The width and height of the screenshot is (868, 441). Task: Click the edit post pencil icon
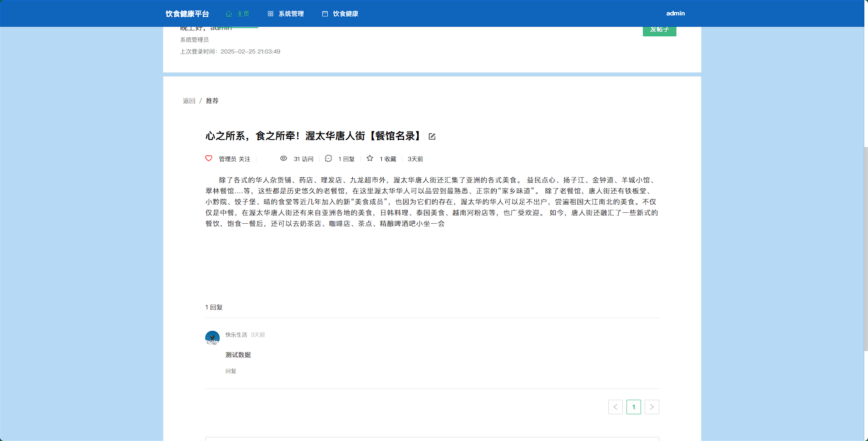pos(432,137)
